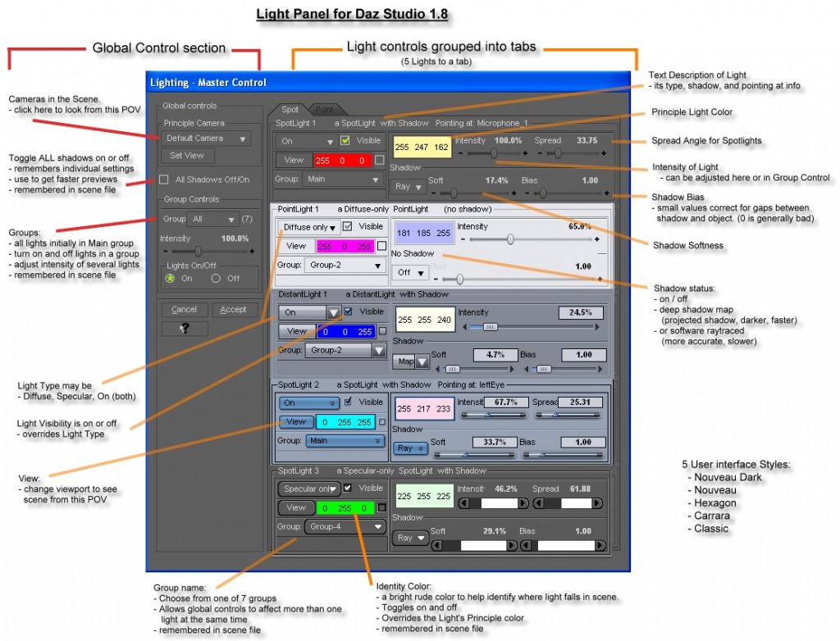Click the green identity color swatch of SpotLight 3

[x=345, y=507]
